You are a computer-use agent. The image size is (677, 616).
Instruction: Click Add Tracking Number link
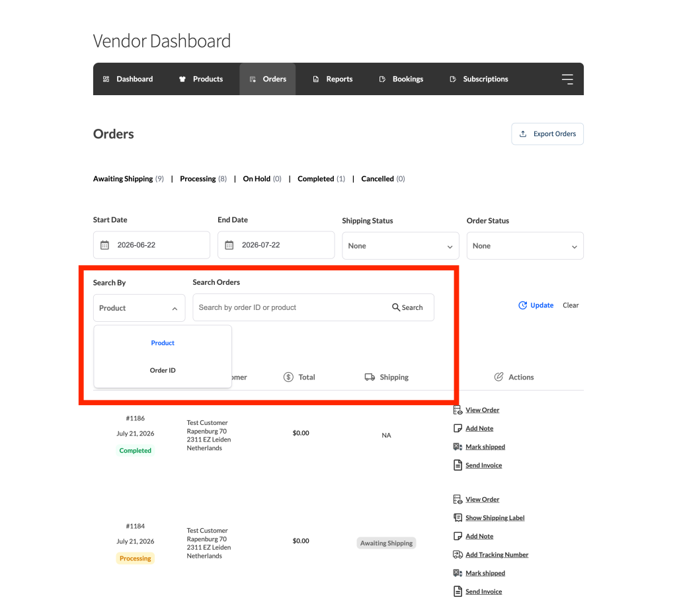(x=497, y=555)
